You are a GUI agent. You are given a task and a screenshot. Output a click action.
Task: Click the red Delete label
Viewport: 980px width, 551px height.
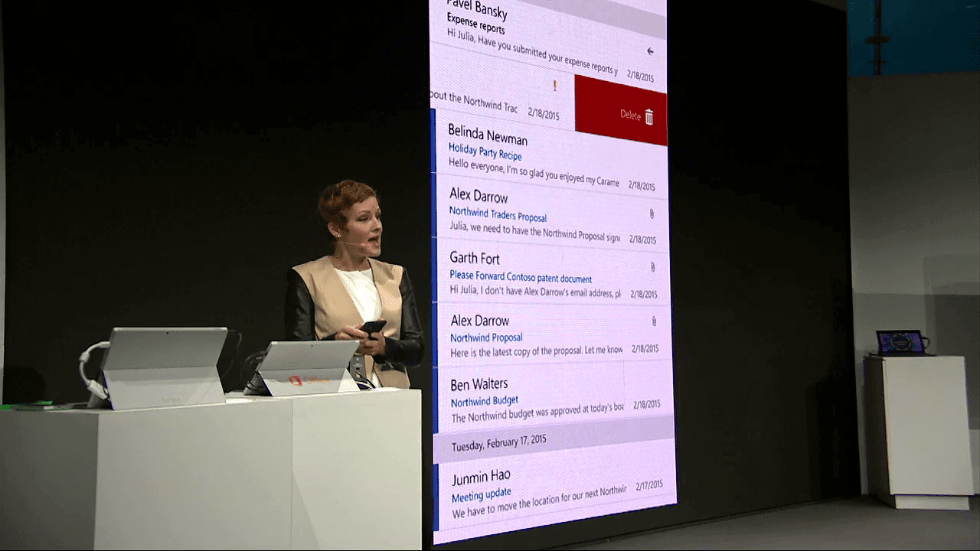point(630,115)
